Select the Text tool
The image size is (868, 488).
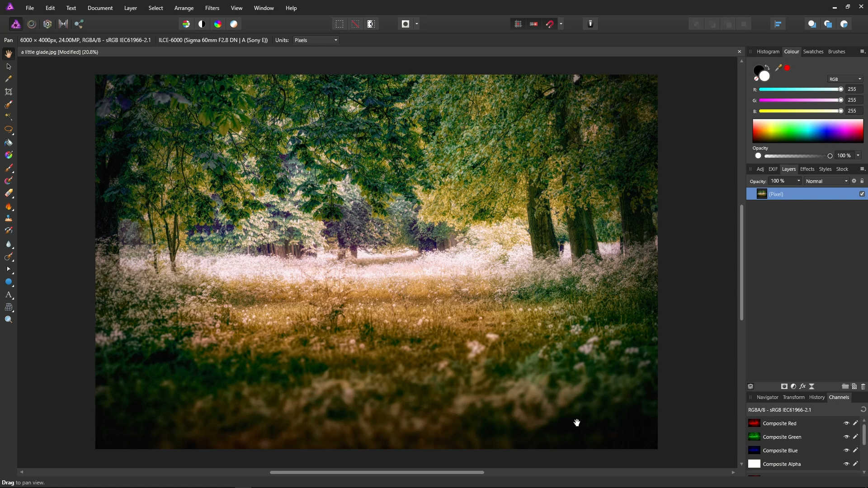point(9,295)
